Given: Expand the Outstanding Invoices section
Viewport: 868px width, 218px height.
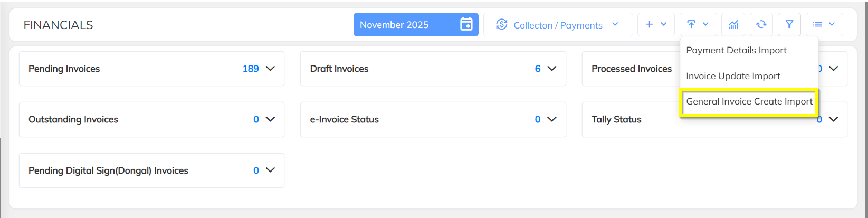Looking at the screenshot, I should click(x=271, y=119).
